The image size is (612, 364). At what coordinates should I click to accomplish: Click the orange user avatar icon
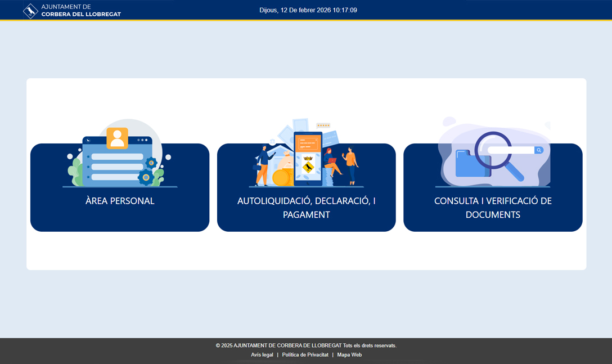point(117,138)
